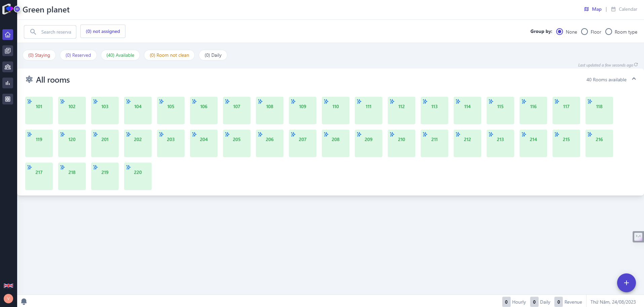Open the settings gear sidebar icon
Image resolution: width=644 pixels, height=307 pixels.
(x=8, y=99)
